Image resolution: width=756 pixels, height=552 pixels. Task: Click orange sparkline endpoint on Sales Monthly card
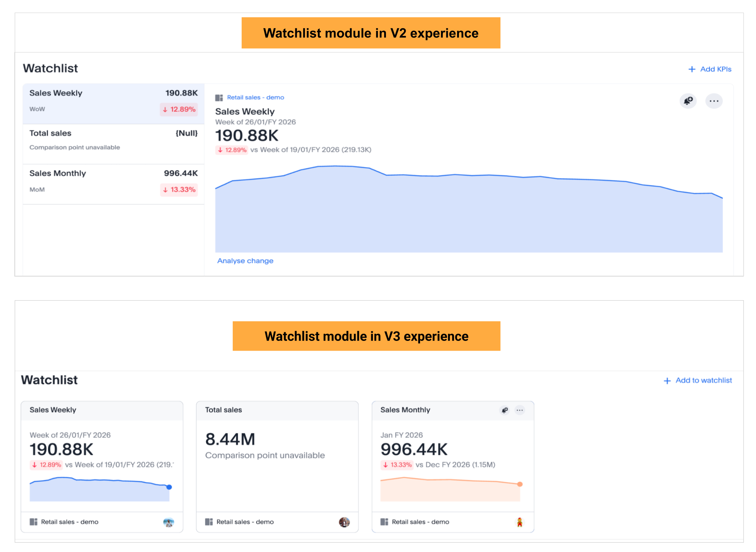coord(519,484)
